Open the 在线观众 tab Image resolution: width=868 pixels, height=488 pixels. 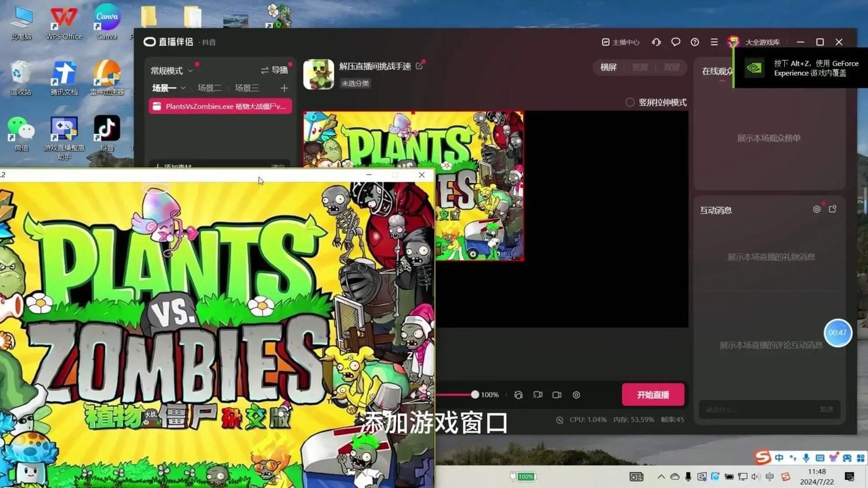tap(718, 71)
